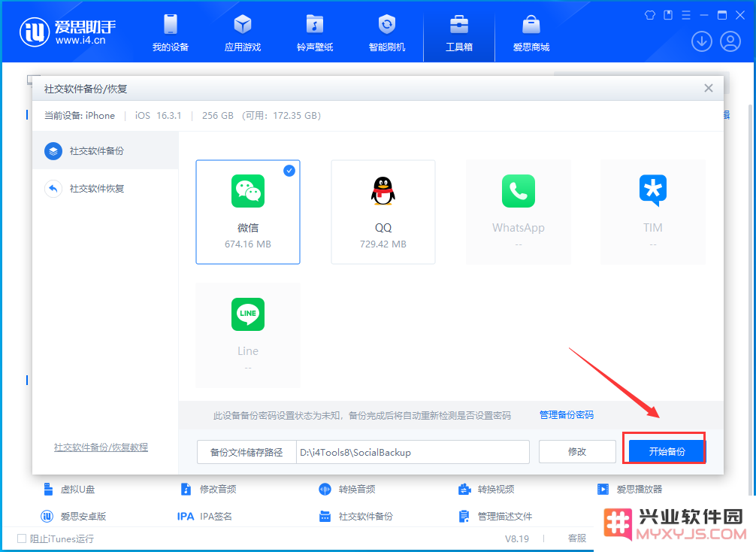Click the 开始备份 button
The height and width of the screenshot is (552, 756).
[667, 452]
